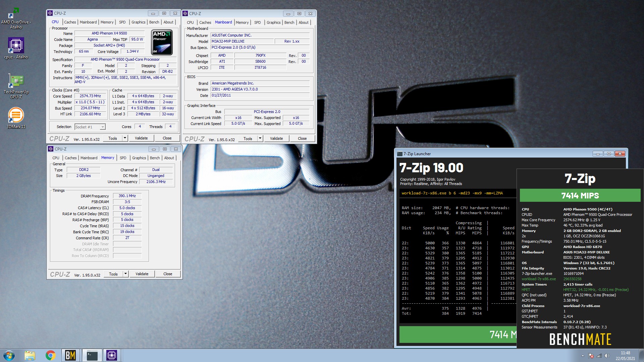Open Graphics tab in Mainboard window

(x=274, y=22)
